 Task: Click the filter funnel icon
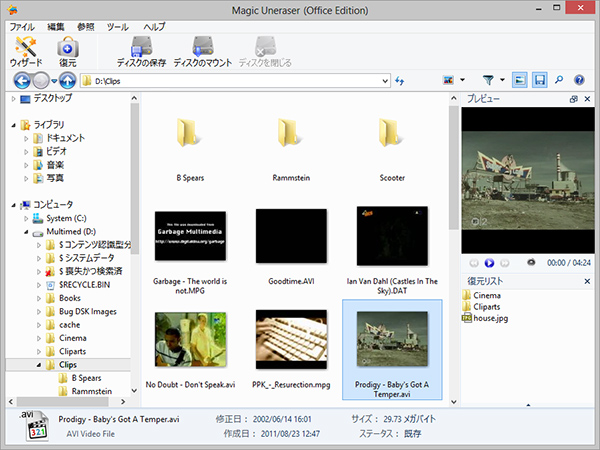pyautogui.click(x=488, y=80)
